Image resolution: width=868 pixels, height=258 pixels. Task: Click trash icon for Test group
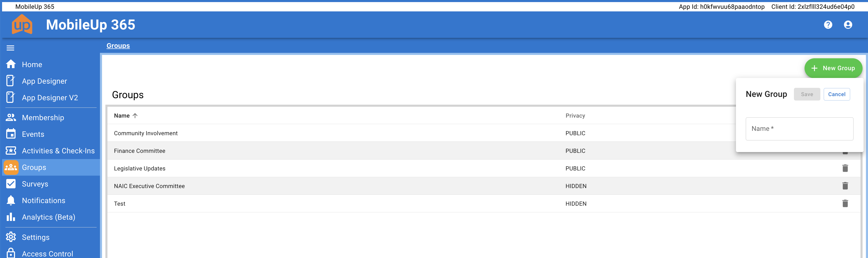(x=845, y=203)
